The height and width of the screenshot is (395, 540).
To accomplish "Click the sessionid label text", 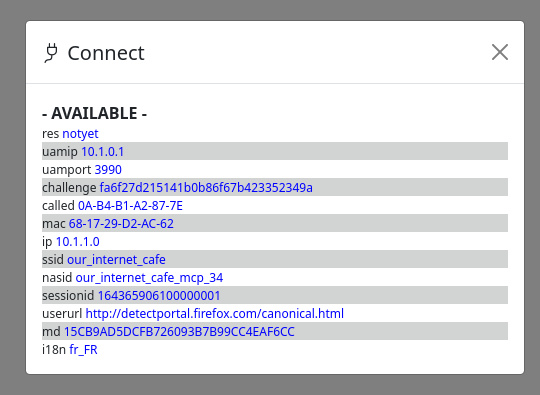I will pyautogui.click(x=68, y=295).
